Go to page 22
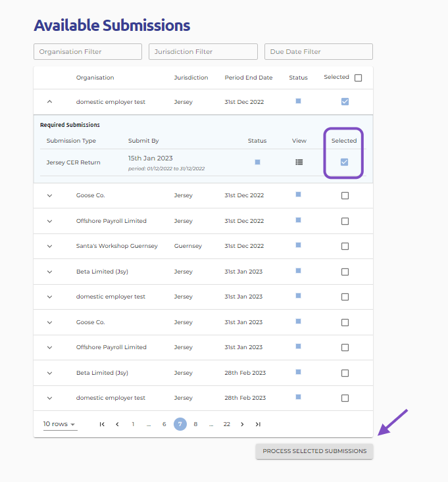This screenshot has height=482, width=448. pos(227,424)
